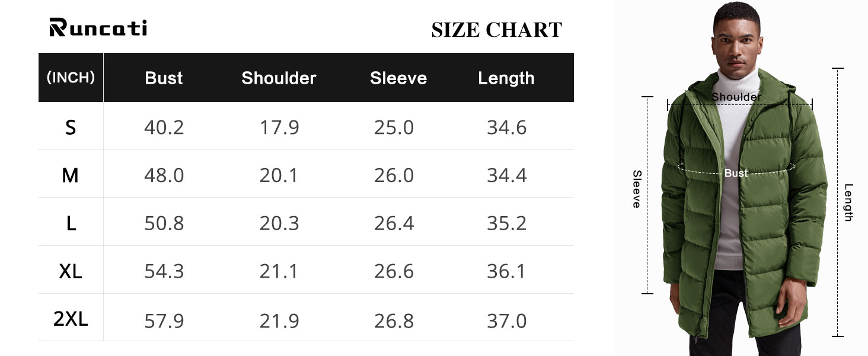
Task: Click the 26.4 sleeve value for size L
Action: click(x=394, y=224)
